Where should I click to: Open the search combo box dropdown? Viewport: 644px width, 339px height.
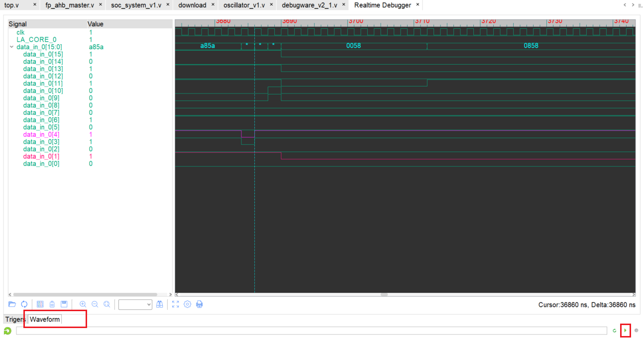pos(149,304)
